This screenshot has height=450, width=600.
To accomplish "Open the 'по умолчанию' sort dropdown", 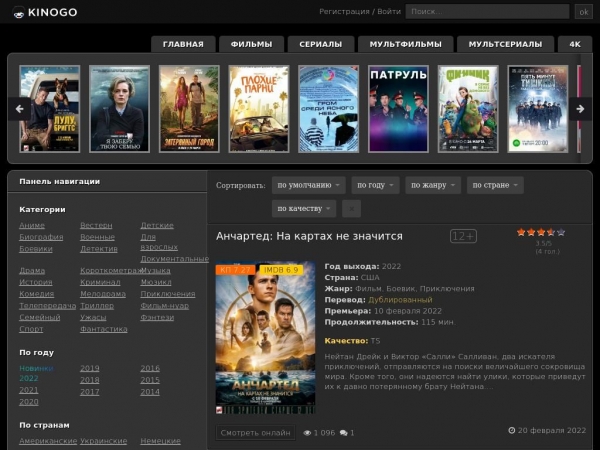I will click(308, 185).
